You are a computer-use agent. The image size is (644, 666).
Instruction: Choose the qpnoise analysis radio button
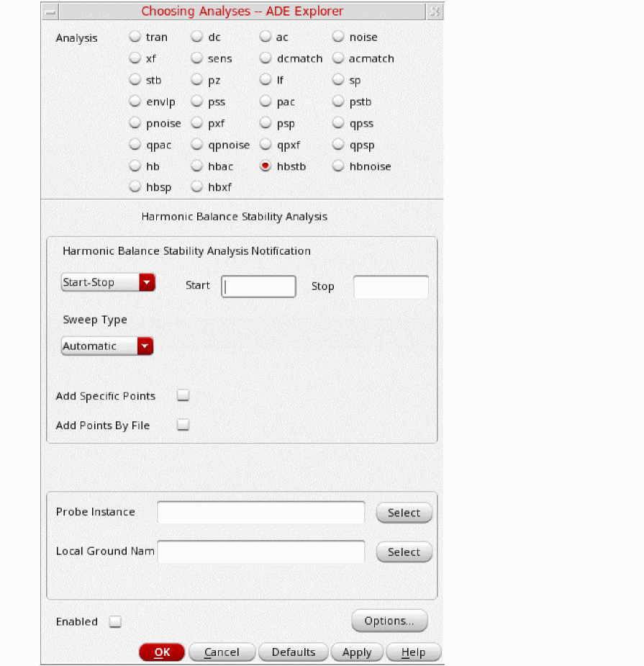tap(196, 145)
